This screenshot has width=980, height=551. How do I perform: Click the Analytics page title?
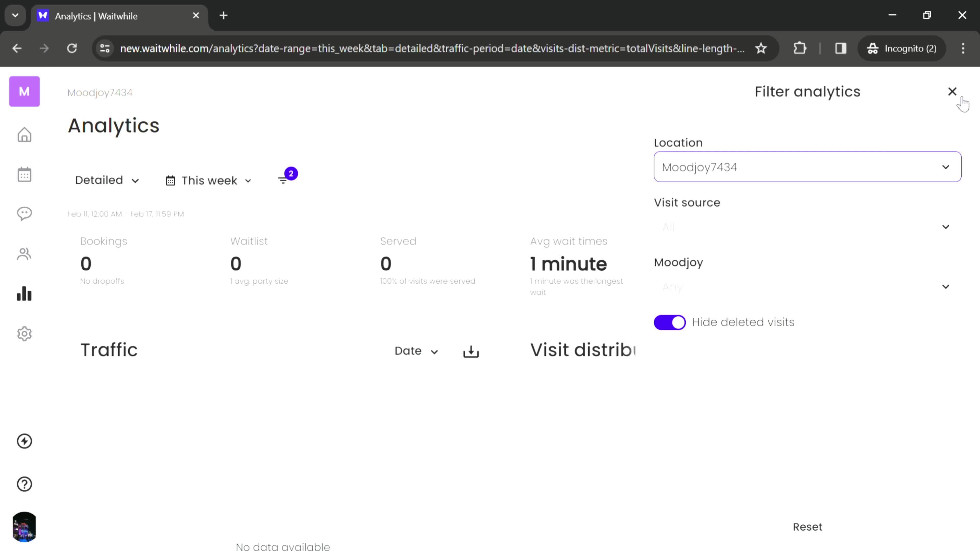pos(113,126)
